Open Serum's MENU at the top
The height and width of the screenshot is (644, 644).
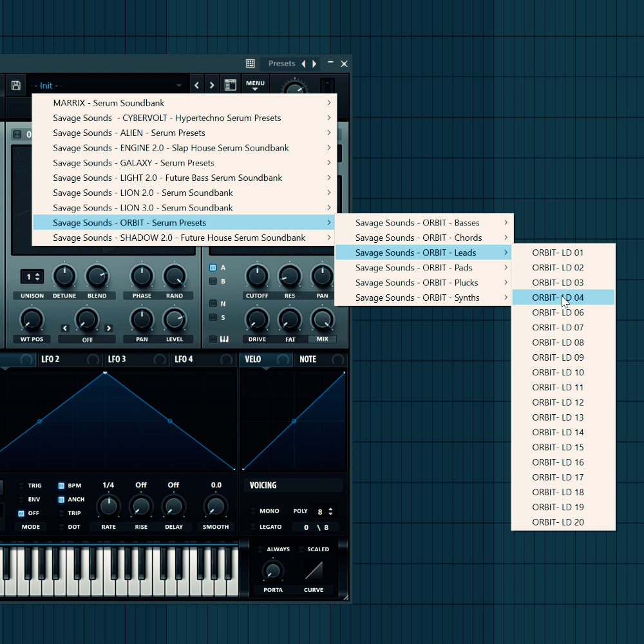click(x=255, y=84)
